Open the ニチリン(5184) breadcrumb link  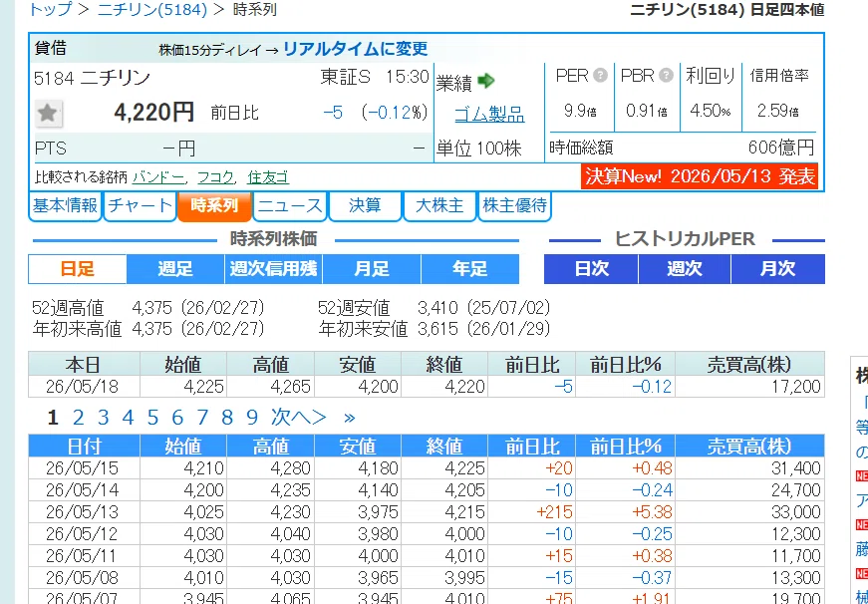coord(152,9)
